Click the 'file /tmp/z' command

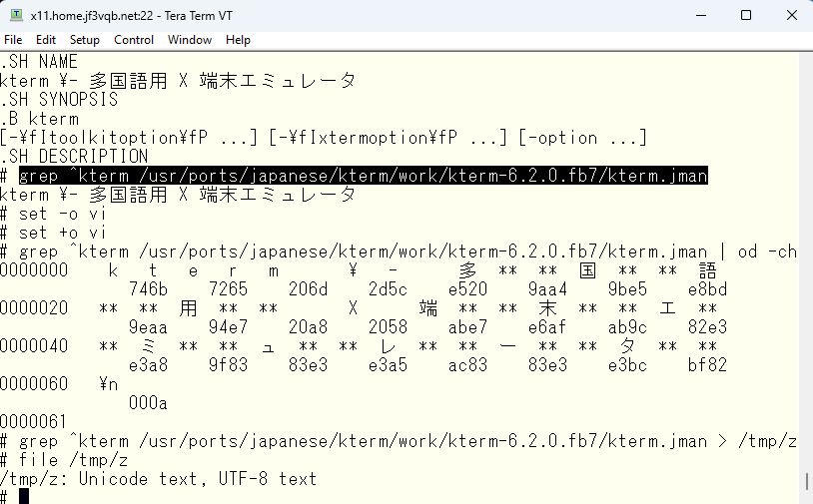pos(73,460)
